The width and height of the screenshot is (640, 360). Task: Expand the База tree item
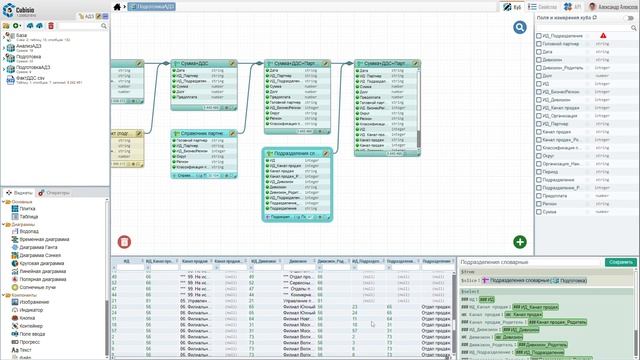[4, 37]
